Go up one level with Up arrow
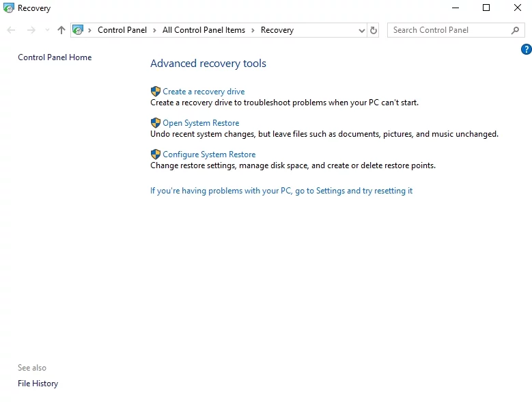 61,30
